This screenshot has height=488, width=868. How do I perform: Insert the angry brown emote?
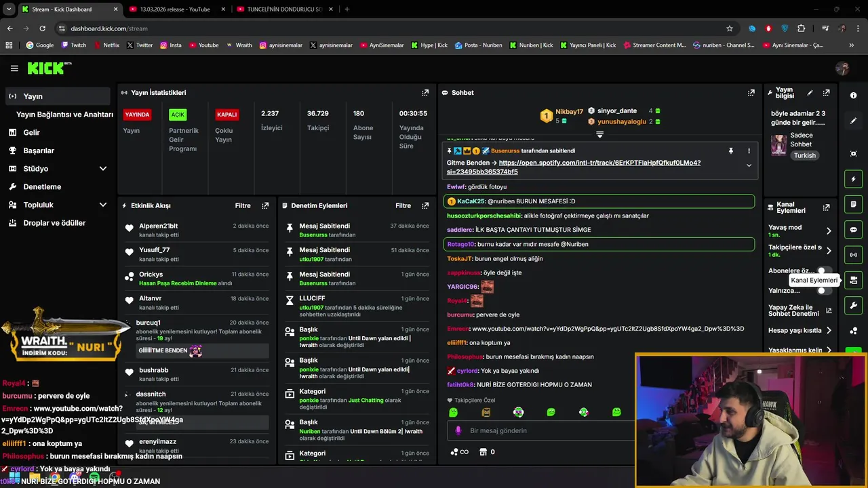point(486,412)
